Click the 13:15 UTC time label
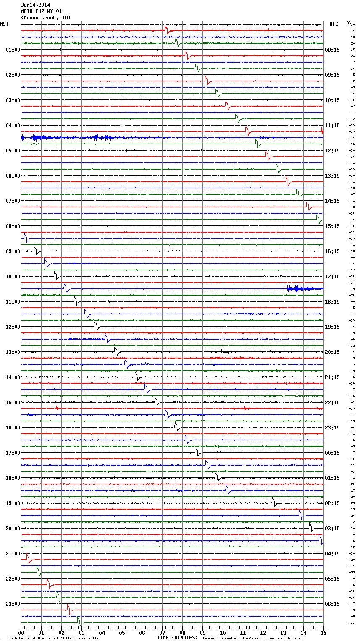The image size is (357, 644). 332,176
